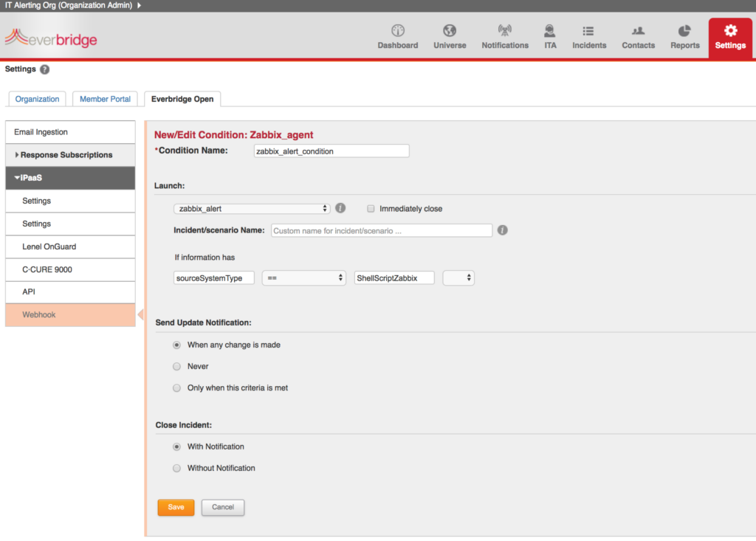This screenshot has width=756, height=541.
Task: Focus the Incident/scenario Name input
Action: click(382, 230)
